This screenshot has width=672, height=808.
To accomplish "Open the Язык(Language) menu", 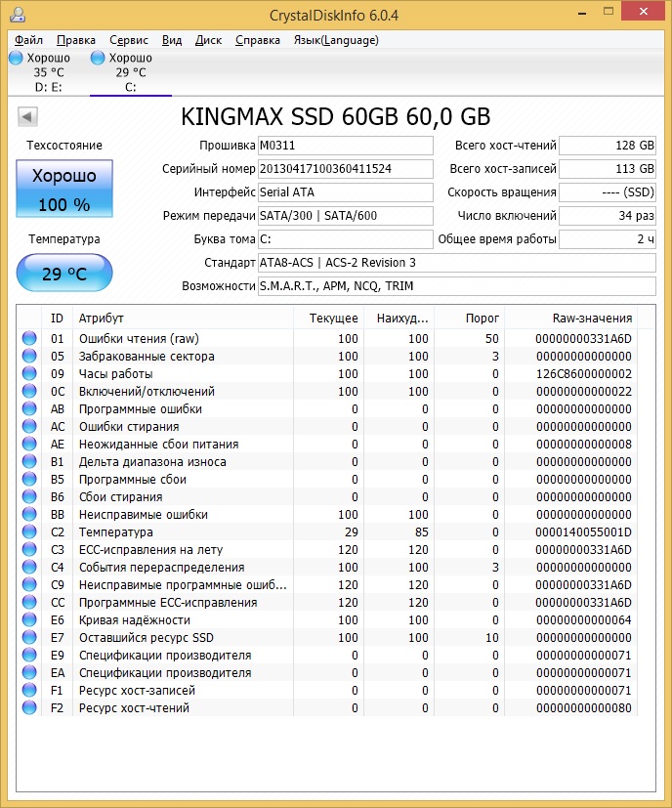I will coord(336,40).
